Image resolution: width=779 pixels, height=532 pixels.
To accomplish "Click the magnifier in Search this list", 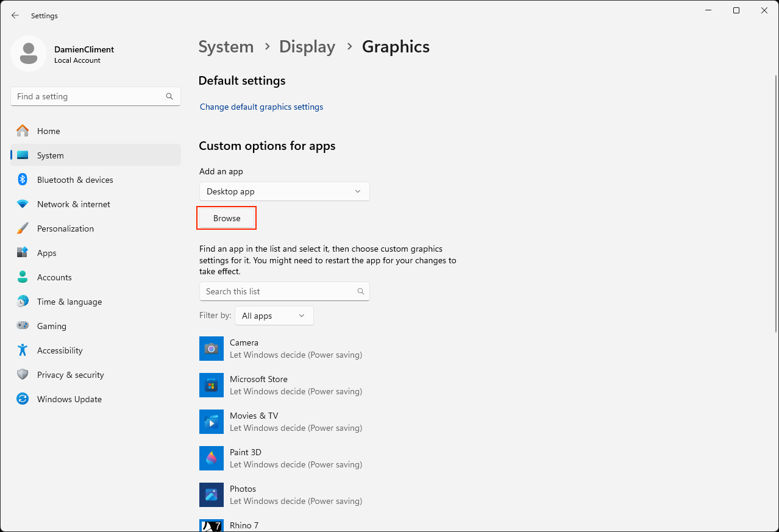I will tap(361, 291).
